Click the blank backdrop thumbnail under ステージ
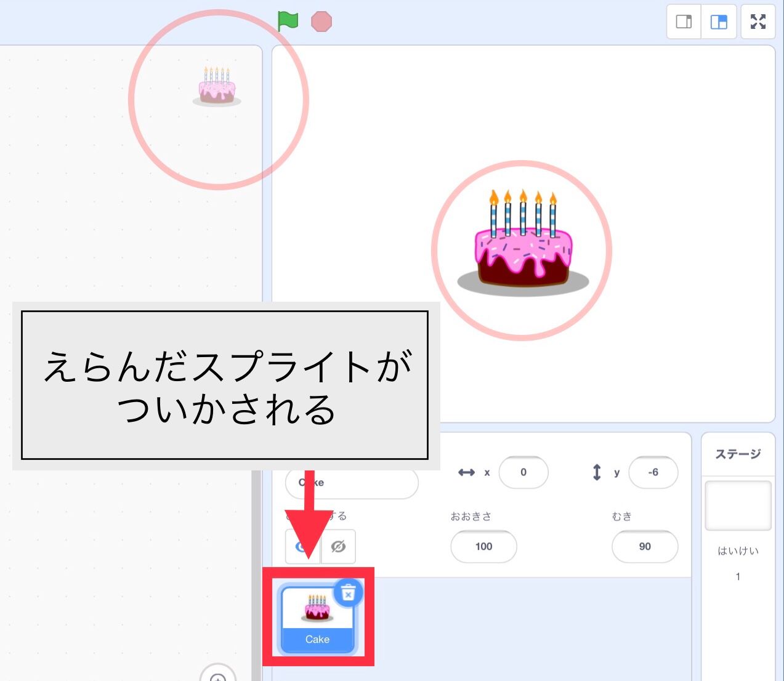Viewport: 784px width, 681px height. (x=738, y=505)
